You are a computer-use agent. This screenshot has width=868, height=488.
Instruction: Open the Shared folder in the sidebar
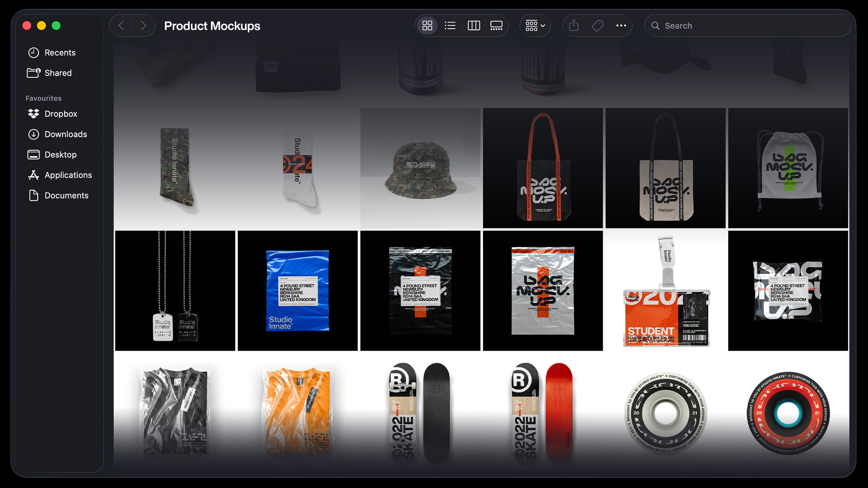(58, 73)
